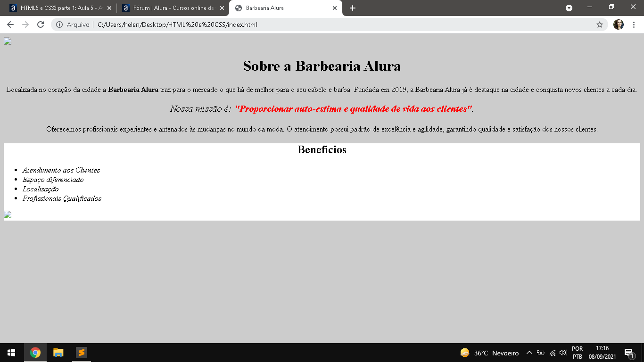Click the battery status icon
This screenshot has width=644, height=362.
541,353
